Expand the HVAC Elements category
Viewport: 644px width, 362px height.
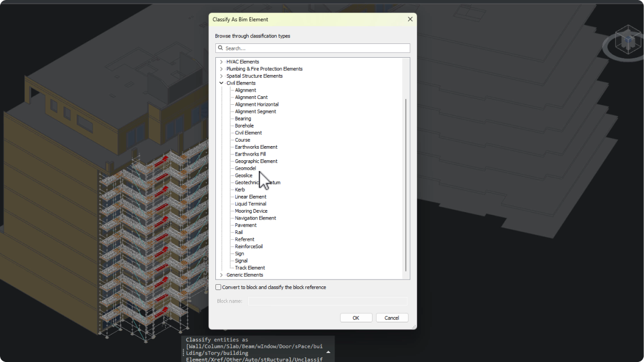tap(221, 61)
